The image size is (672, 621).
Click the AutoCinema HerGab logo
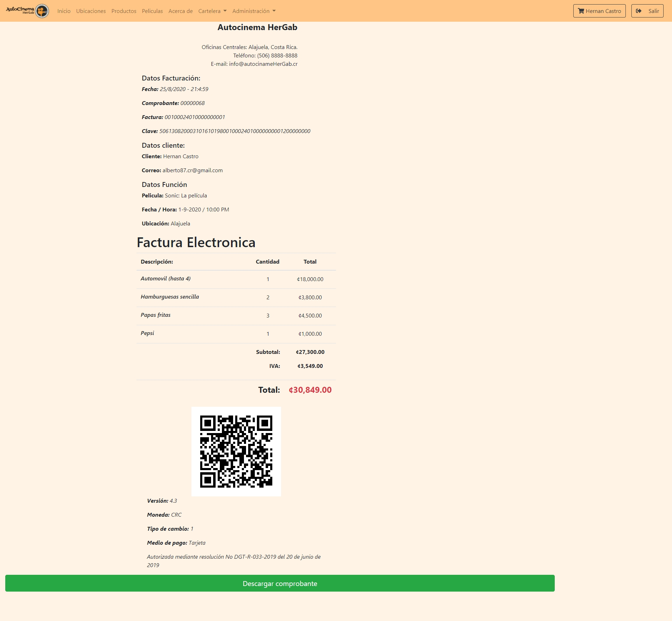[27, 11]
